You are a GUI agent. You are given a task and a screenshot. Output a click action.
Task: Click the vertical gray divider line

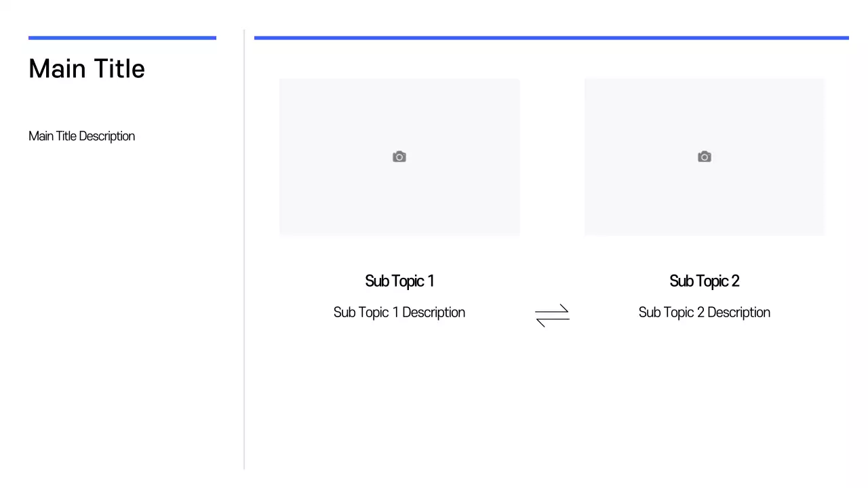pyautogui.click(x=244, y=249)
